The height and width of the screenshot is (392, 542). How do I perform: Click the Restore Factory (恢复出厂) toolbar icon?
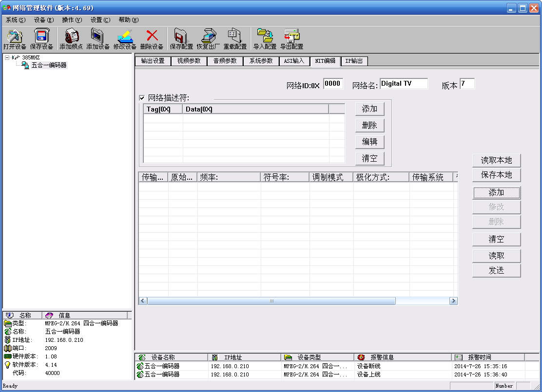click(x=208, y=36)
